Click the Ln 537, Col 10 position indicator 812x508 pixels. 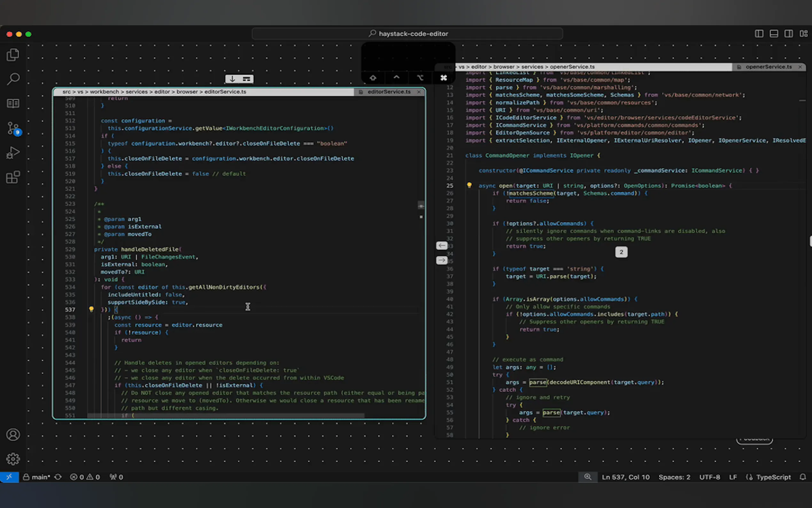coord(625,477)
